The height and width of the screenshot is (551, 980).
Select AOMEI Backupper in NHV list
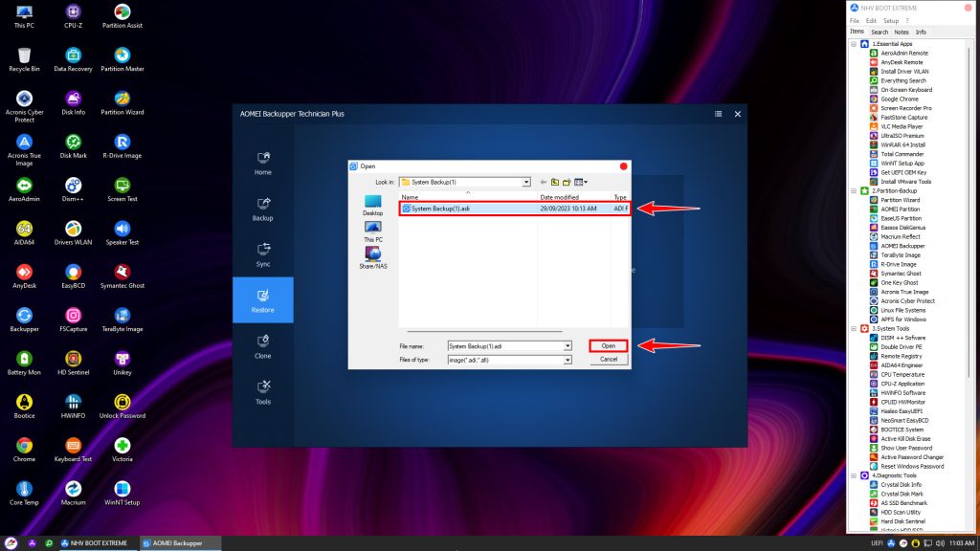898,246
